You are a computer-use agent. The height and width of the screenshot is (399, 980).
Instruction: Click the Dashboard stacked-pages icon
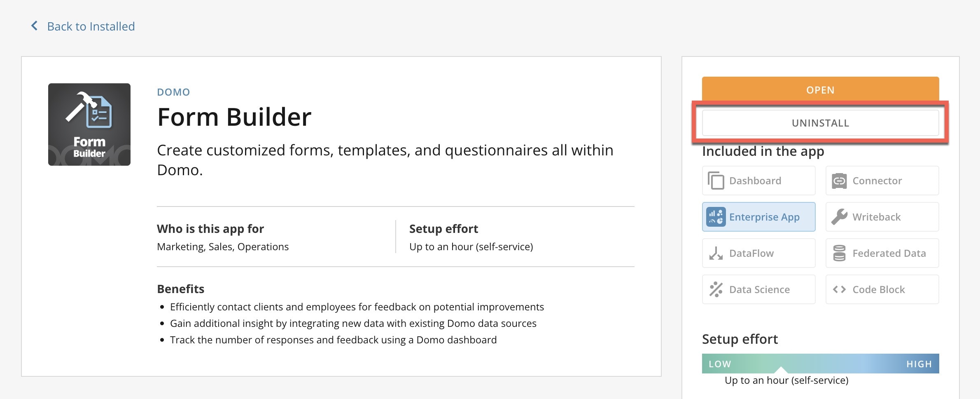click(x=716, y=181)
